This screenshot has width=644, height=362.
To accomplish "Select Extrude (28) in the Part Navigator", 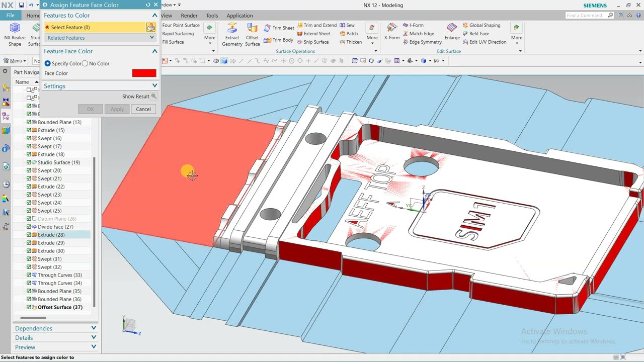I will [51, 235].
